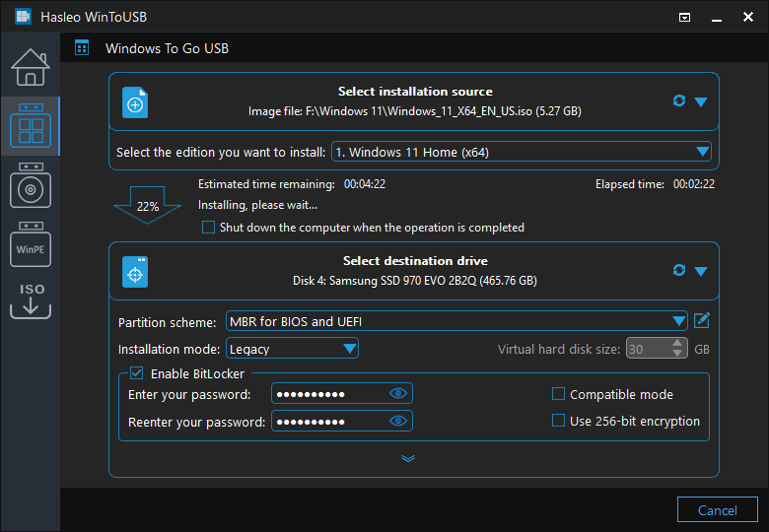Check the Compatible mode option
This screenshot has width=769, height=532.
tap(558, 394)
